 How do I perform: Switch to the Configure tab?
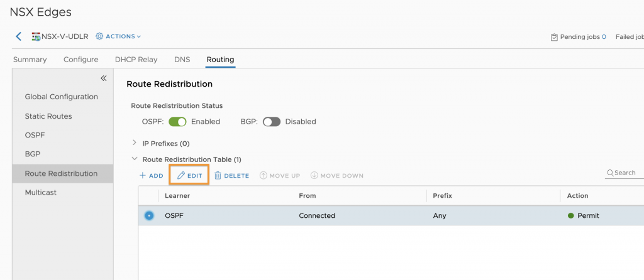tap(81, 60)
